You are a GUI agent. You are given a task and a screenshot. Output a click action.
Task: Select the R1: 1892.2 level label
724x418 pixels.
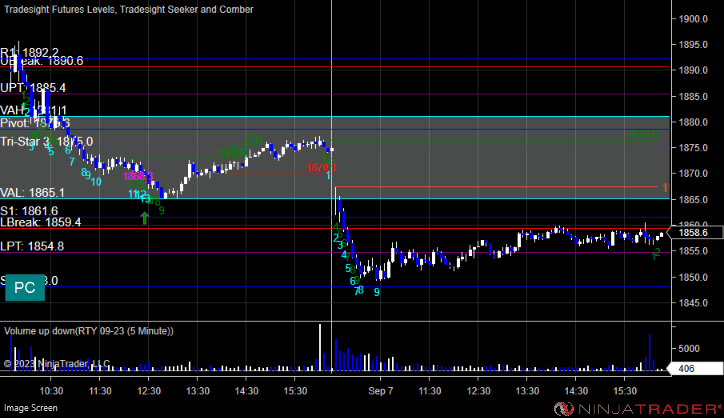tap(30, 52)
